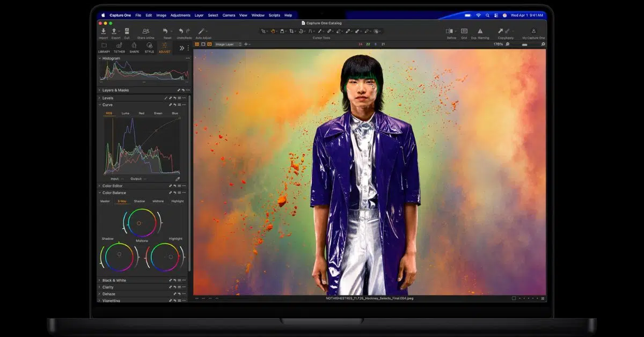Image resolution: width=644 pixels, height=337 pixels.
Task: Click the Share online icon
Action: tap(145, 32)
